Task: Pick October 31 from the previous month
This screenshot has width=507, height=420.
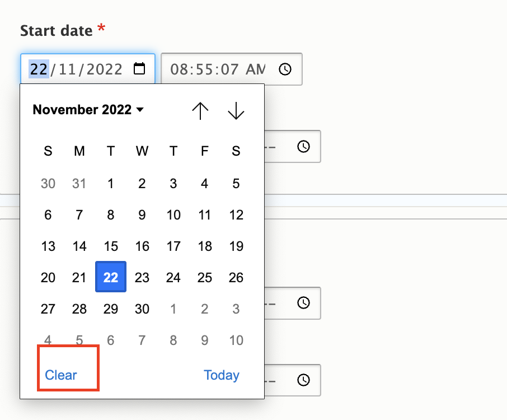Action: pos(79,183)
